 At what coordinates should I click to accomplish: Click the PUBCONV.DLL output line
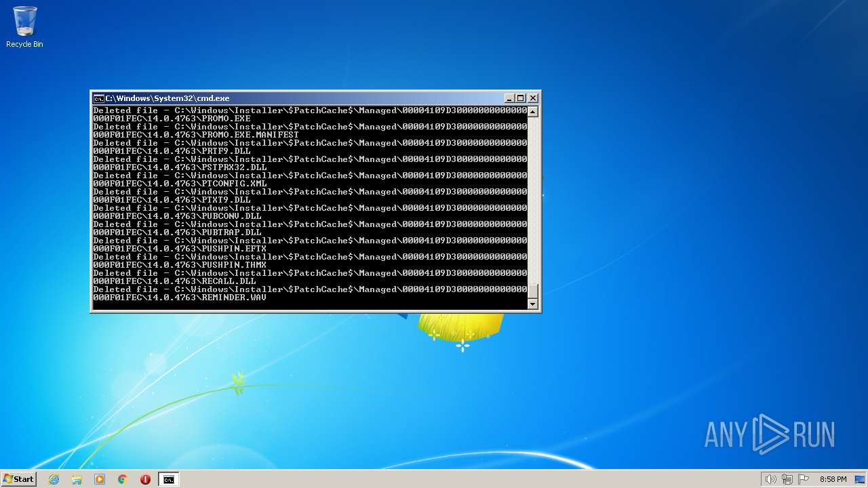coord(177,216)
